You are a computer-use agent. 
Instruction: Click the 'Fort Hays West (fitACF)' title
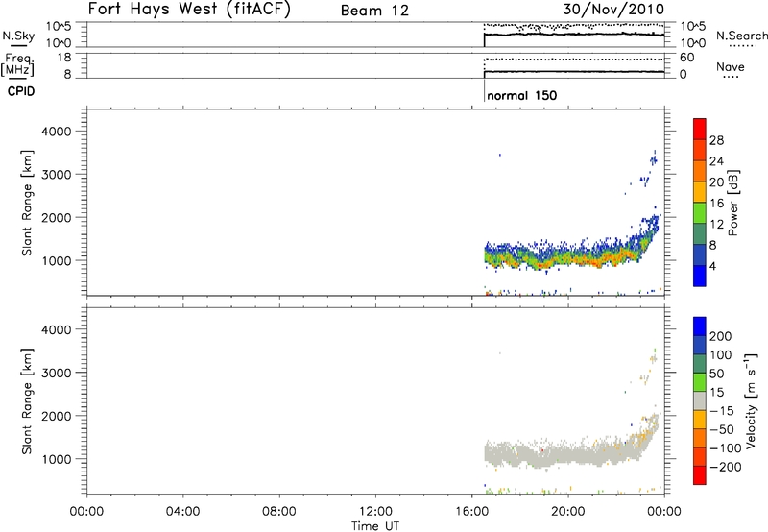[189, 10]
